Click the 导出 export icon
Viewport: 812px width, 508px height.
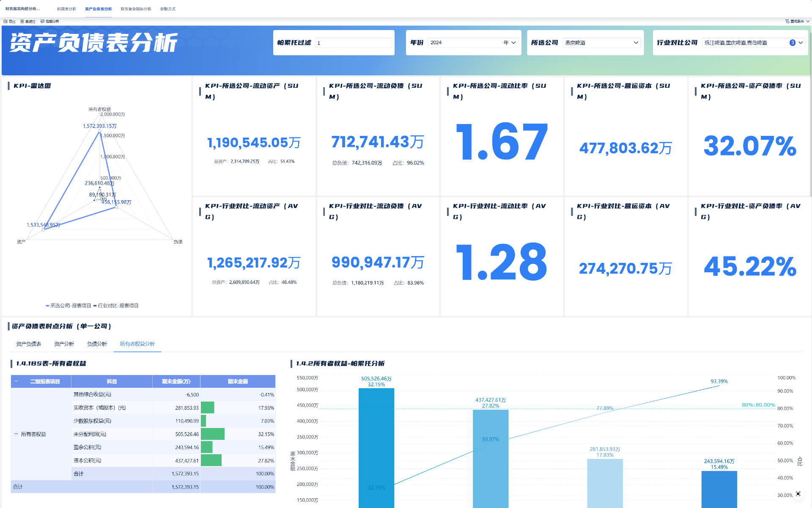click(x=6, y=21)
